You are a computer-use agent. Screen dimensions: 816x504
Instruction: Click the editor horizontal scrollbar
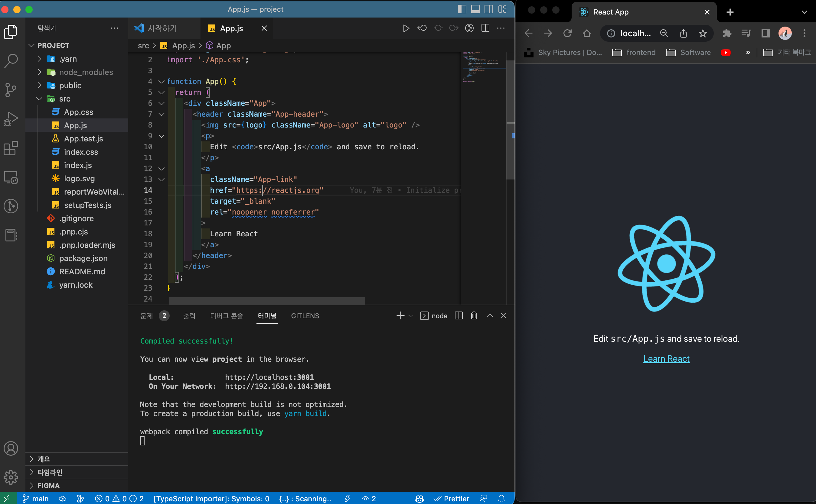pyautogui.click(x=267, y=301)
